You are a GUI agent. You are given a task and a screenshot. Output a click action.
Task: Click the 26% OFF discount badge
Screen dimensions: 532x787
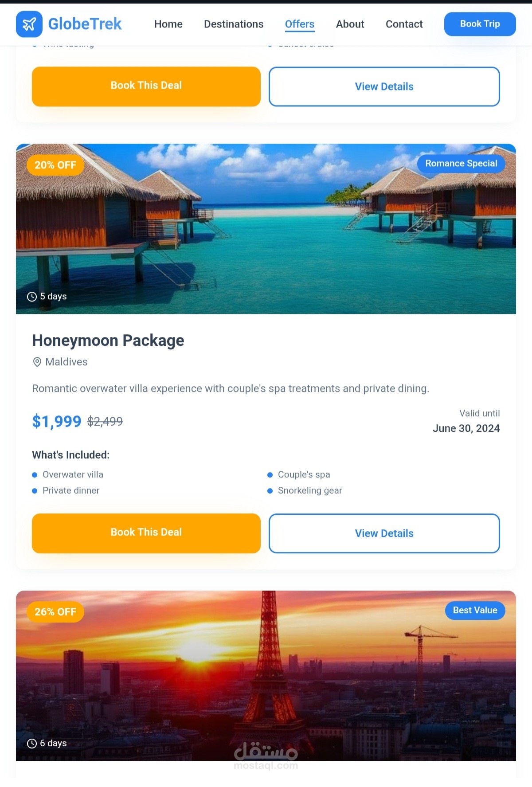tap(55, 612)
